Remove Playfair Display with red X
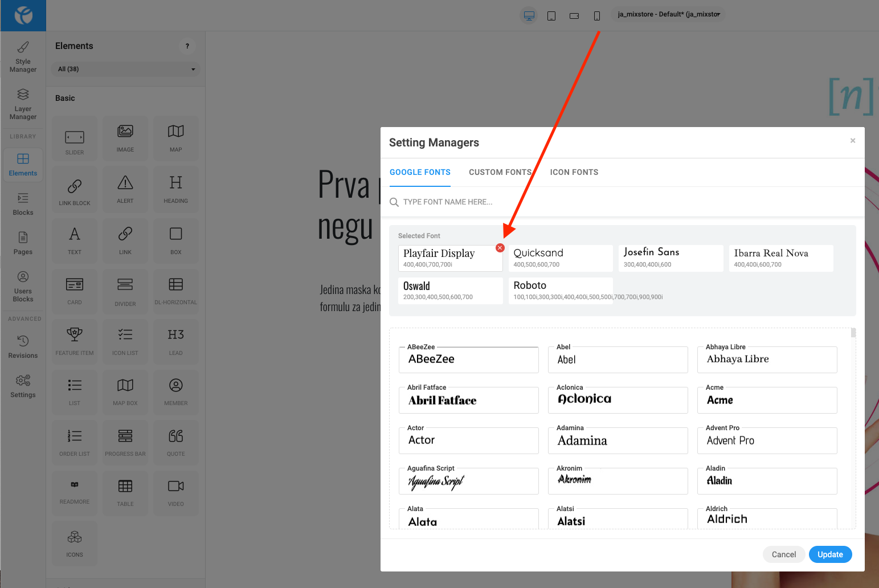The width and height of the screenshot is (879, 588). [500, 248]
